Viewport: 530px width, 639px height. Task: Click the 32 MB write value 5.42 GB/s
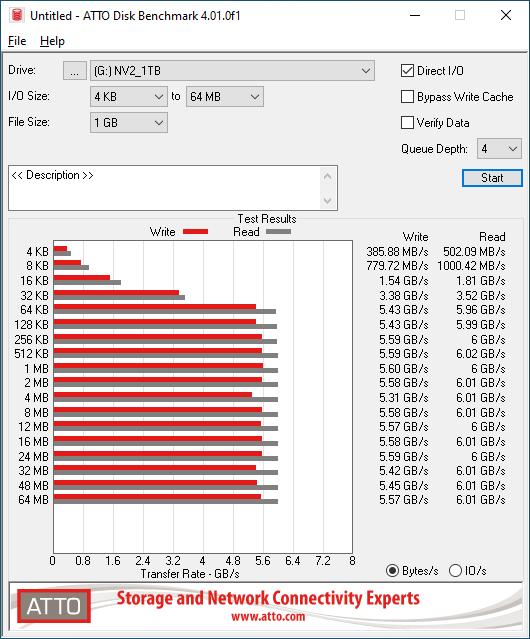[x=404, y=471]
